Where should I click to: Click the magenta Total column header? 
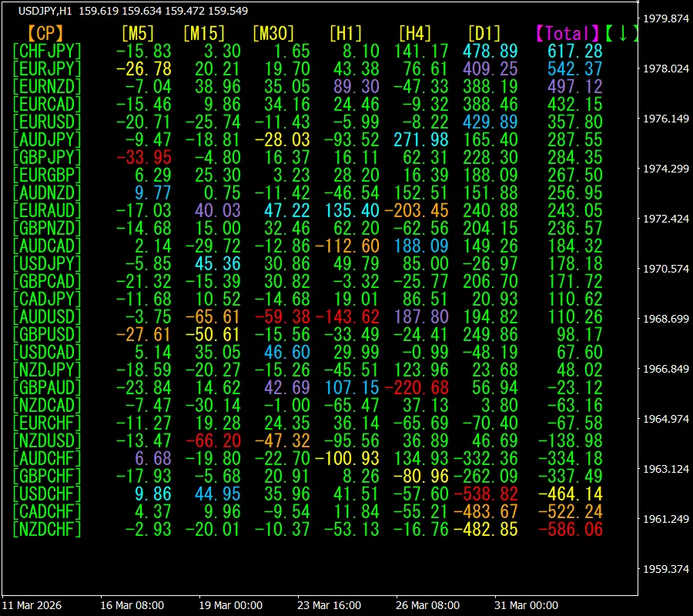click(x=567, y=33)
